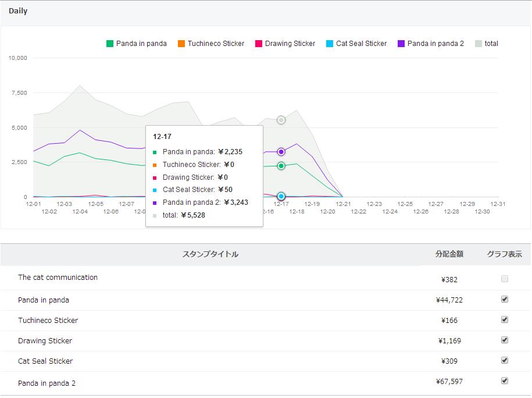This screenshot has height=398, width=532.
Task: Toggle Cat Seal Sticker legend label
Action: [x=361, y=44]
